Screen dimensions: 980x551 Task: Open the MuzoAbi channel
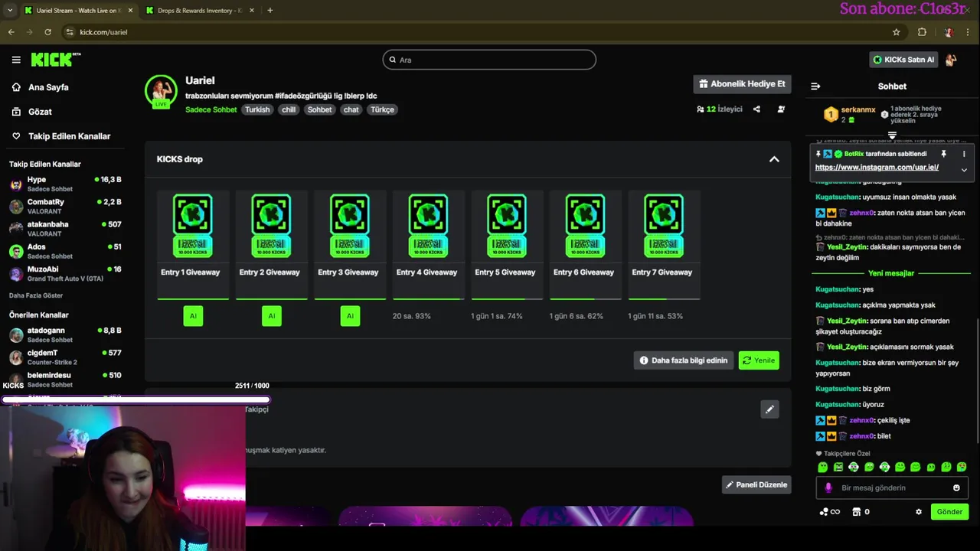pyautogui.click(x=65, y=273)
